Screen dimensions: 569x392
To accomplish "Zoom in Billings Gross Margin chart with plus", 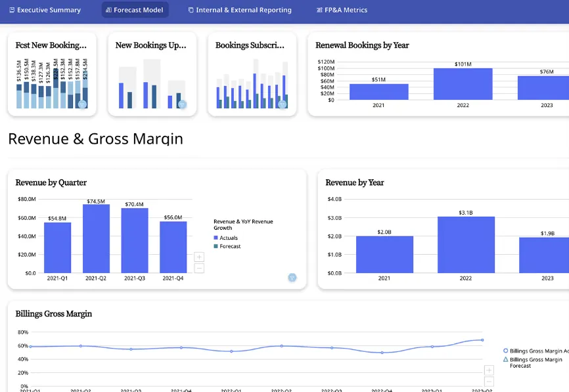I will coord(488,370).
